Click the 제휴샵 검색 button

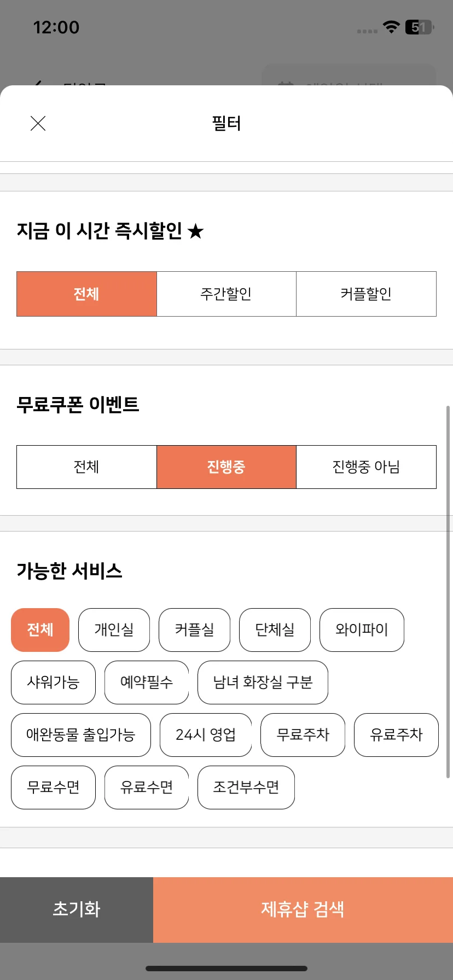point(303,909)
